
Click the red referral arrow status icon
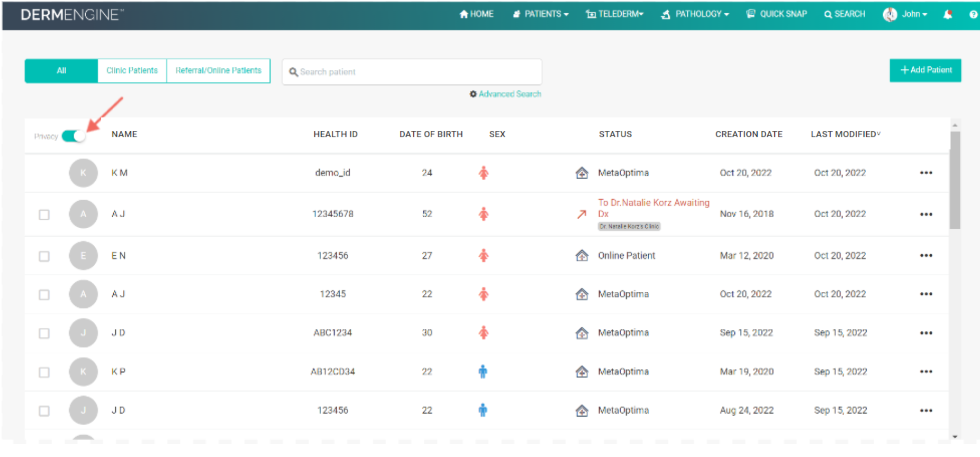[582, 214]
